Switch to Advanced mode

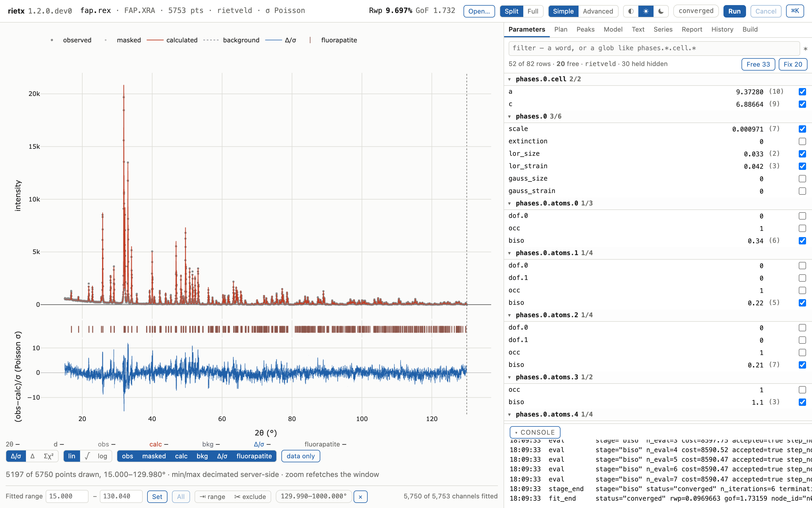[598, 11]
